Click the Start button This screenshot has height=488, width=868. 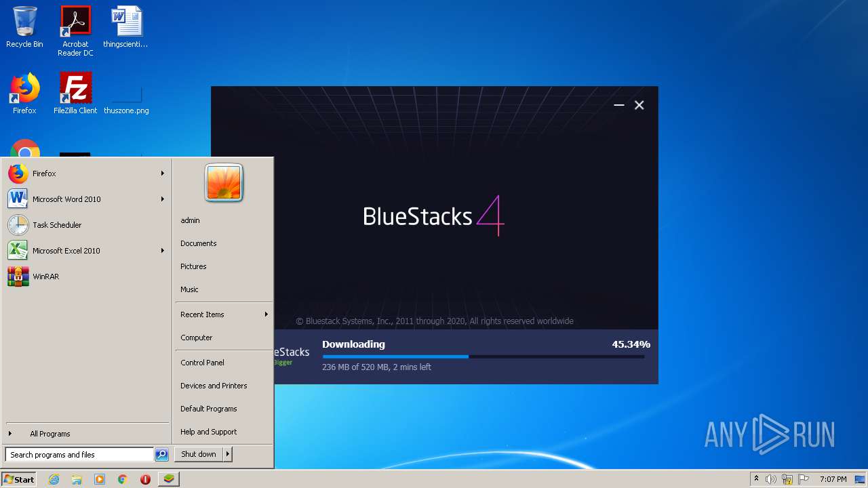pyautogui.click(x=19, y=479)
